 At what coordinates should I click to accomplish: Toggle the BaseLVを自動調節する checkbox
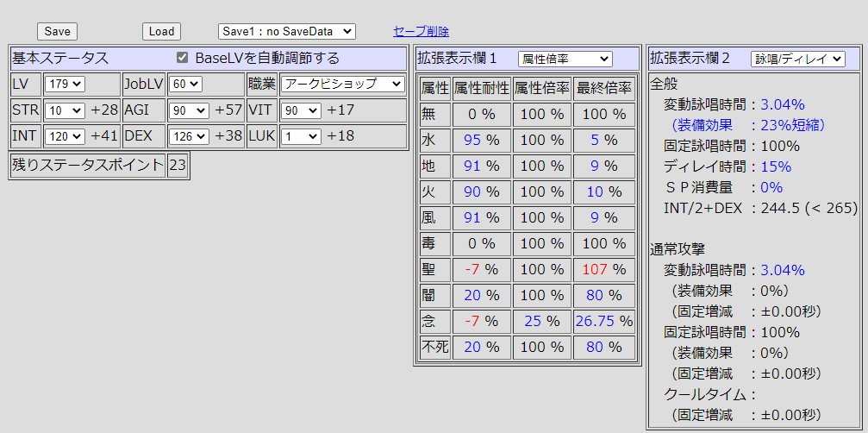(x=182, y=58)
